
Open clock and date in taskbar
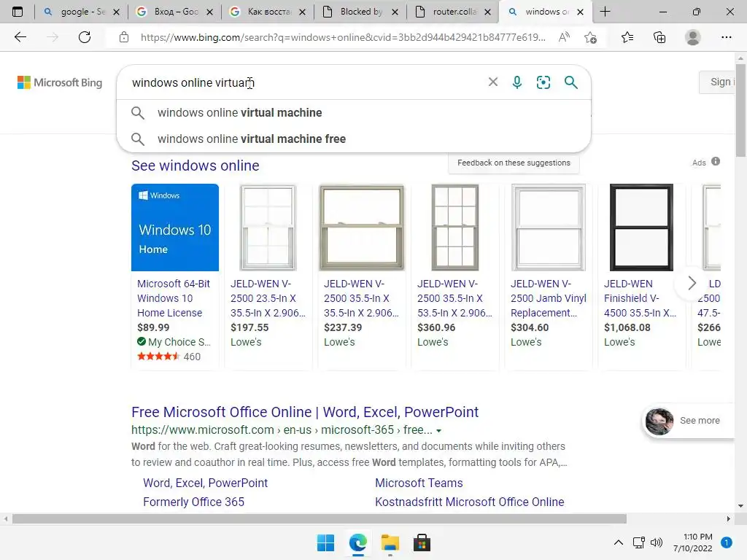pos(693,542)
